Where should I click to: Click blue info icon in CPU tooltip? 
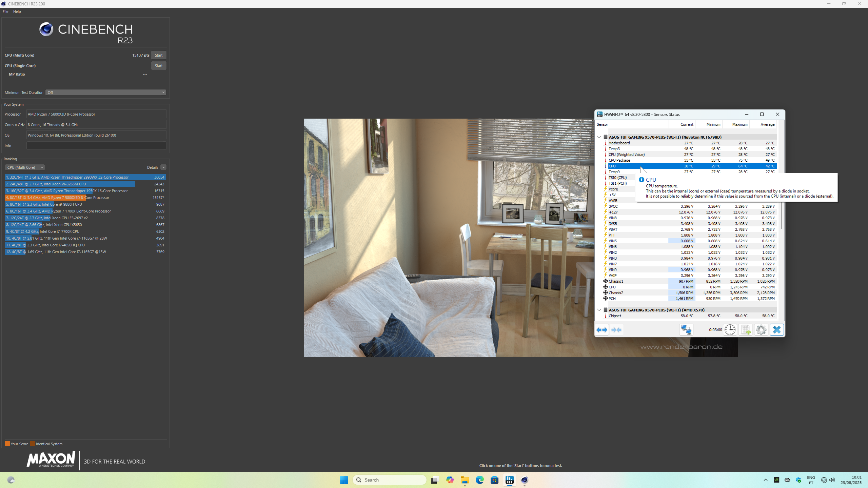click(642, 180)
